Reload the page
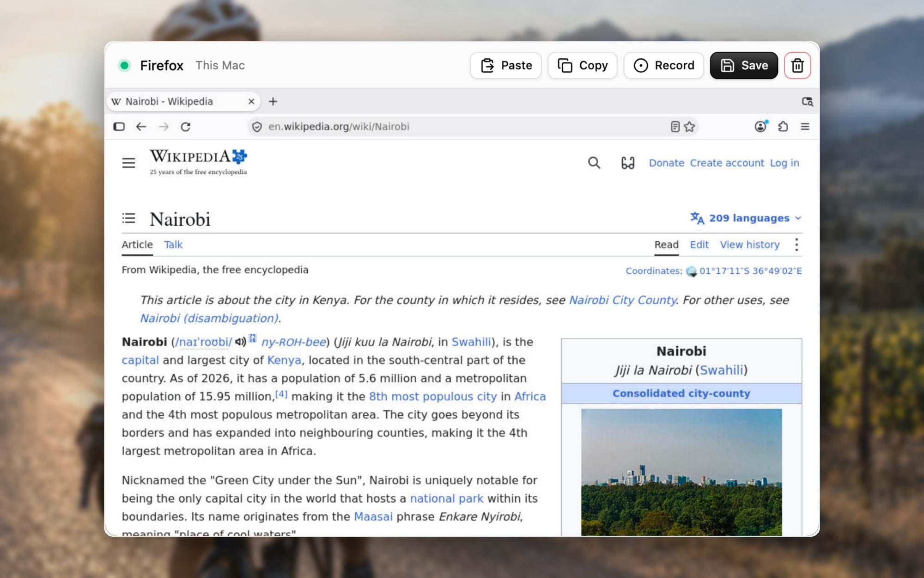924x578 pixels. [x=185, y=126]
